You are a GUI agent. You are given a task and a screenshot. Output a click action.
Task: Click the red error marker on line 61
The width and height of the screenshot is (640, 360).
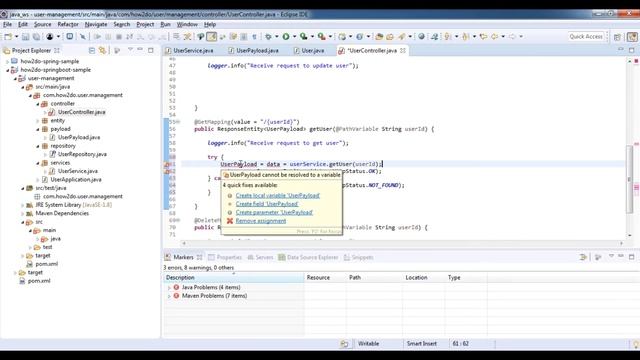click(x=167, y=164)
